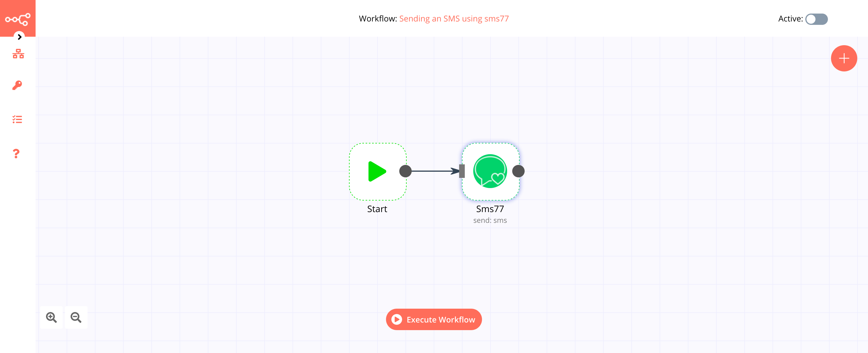Viewport: 868px width, 353px height.
Task: Disable the Active toggle for the workflow
Action: pyautogui.click(x=817, y=18)
